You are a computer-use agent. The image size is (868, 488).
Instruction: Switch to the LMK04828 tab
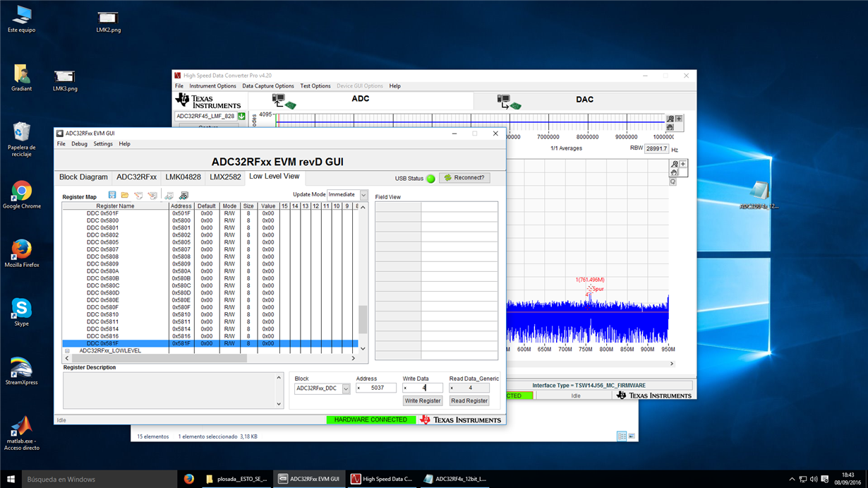(183, 177)
